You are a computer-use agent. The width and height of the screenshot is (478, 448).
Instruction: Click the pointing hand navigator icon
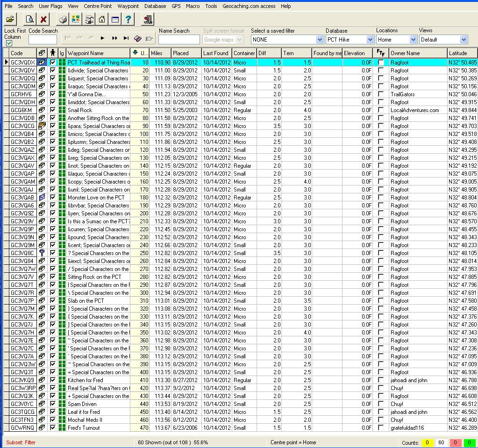tap(150, 38)
